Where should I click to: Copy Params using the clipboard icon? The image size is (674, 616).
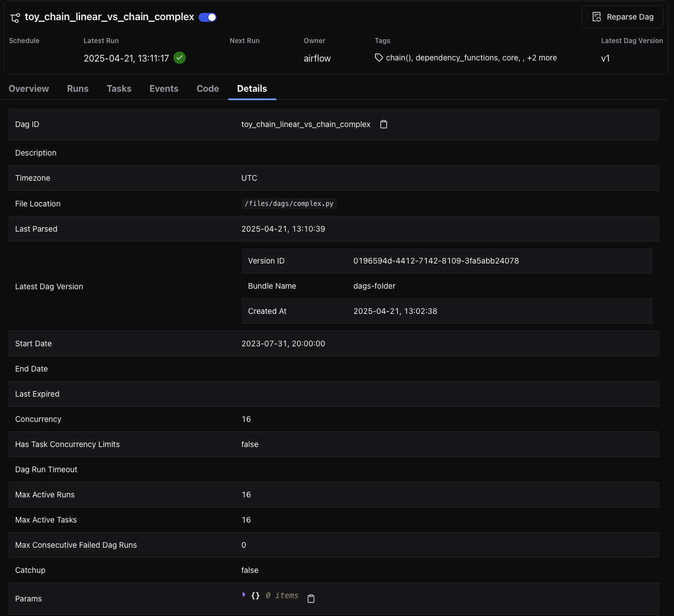(311, 599)
